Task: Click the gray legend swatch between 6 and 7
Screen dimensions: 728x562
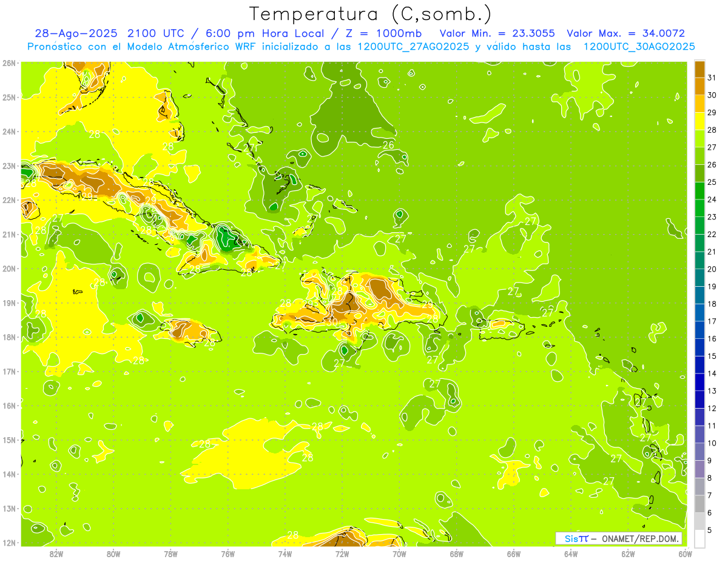Action: tap(699, 504)
